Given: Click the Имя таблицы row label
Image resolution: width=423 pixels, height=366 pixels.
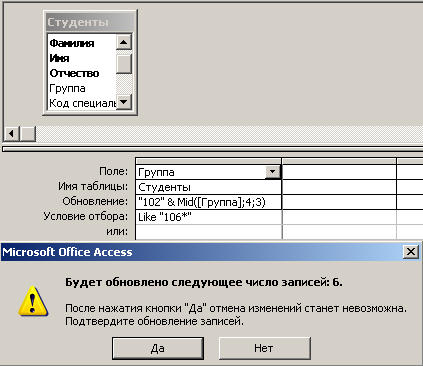Looking at the screenshot, I should [93, 186].
